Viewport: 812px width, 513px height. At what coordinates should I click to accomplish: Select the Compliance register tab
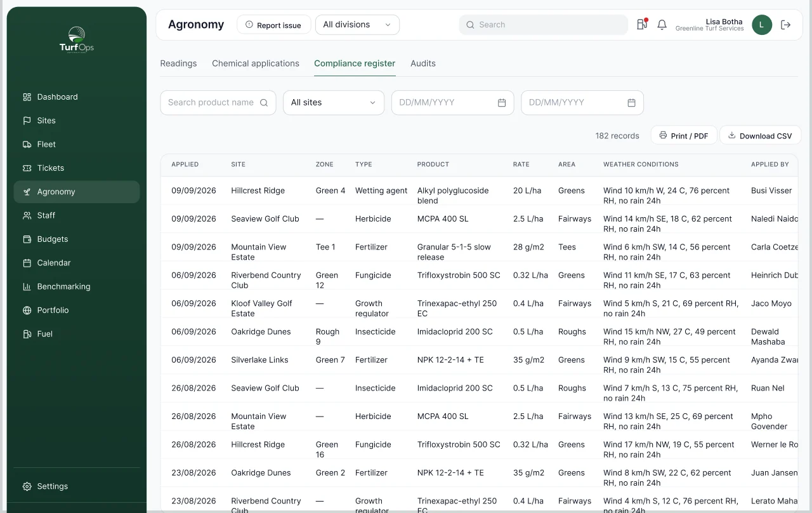pyautogui.click(x=355, y=63)
